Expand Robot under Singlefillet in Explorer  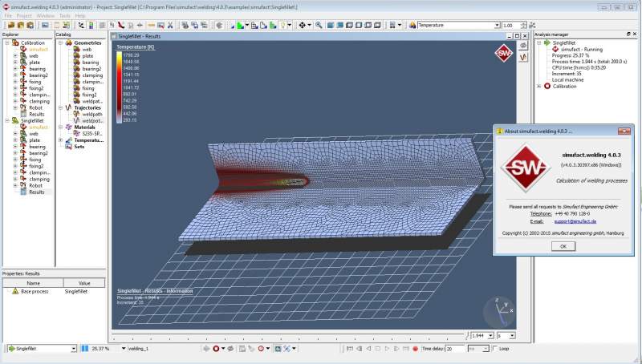coord(15,185)
